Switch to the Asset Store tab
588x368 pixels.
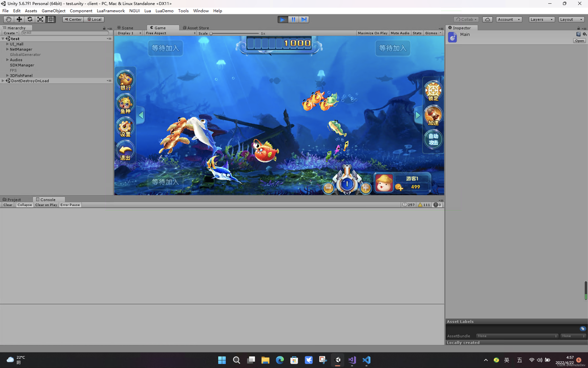[196, 28]
